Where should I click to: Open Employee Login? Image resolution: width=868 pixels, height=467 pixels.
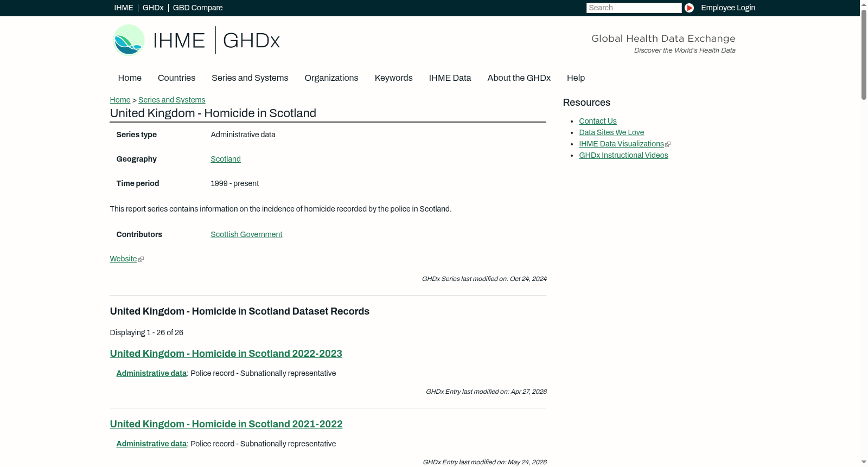tap(728, 8)
